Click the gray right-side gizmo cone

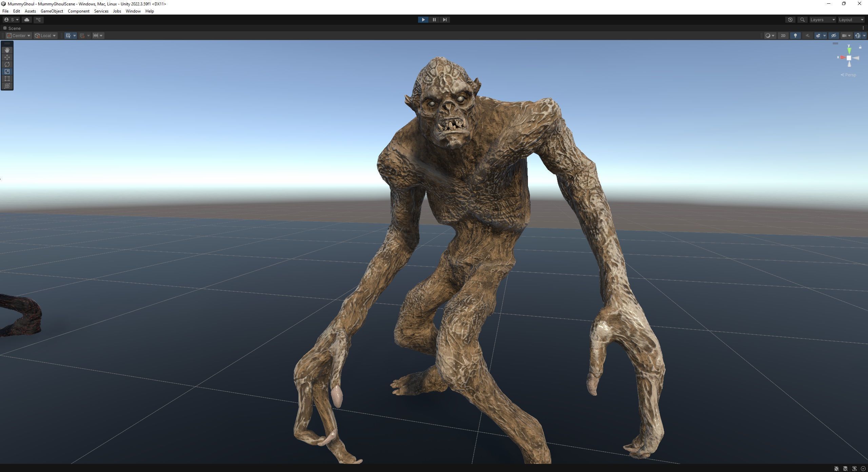tap(856, 58)
